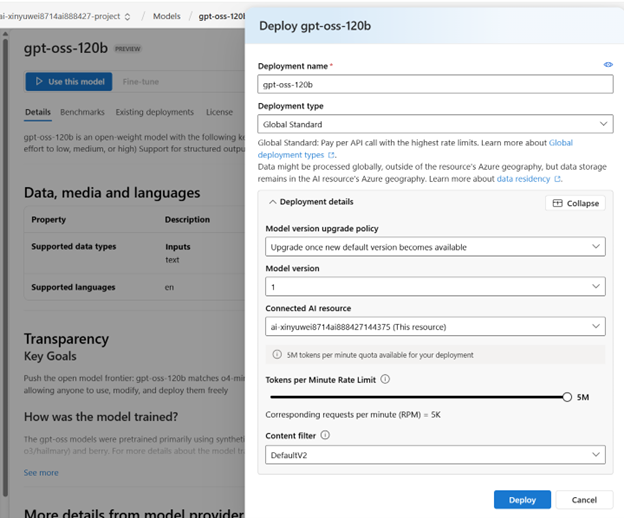
Task: Click the Tokens per Minute rate limit slider handle
Action: [x=567, y=397]
